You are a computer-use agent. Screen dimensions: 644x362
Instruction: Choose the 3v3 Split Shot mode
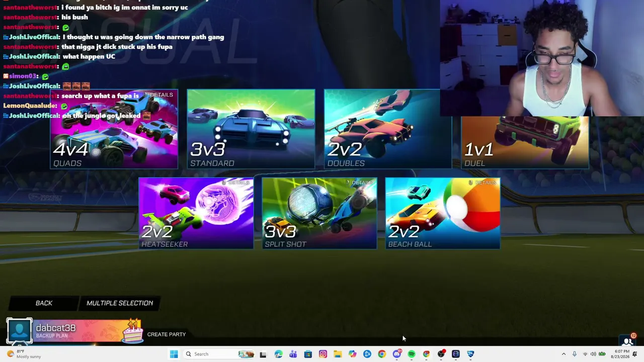[x=319, y=213]
